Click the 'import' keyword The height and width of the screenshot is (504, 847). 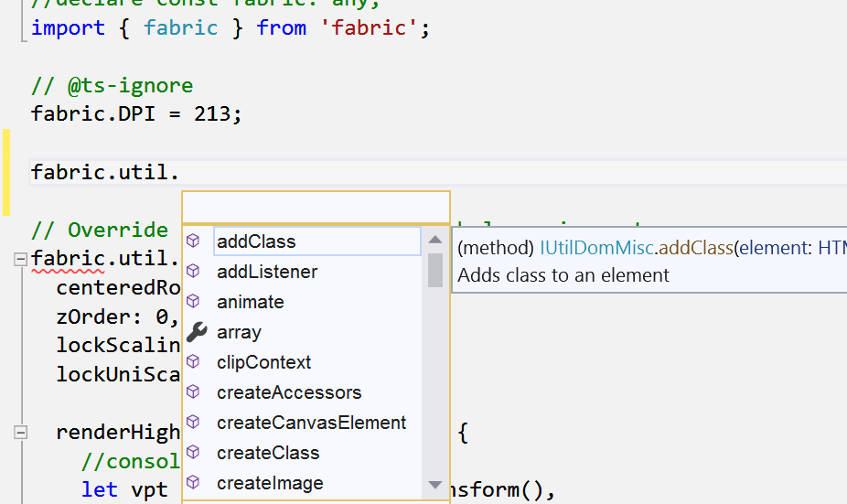(68, 27)
